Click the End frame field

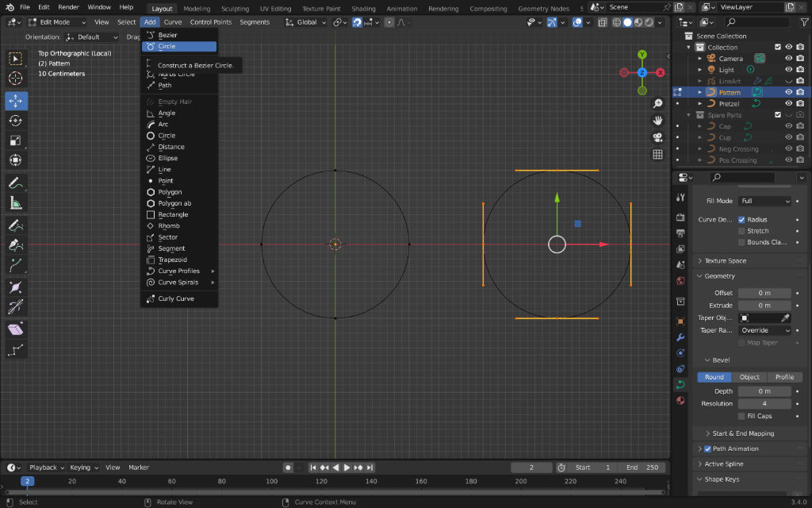pos(642,468)
